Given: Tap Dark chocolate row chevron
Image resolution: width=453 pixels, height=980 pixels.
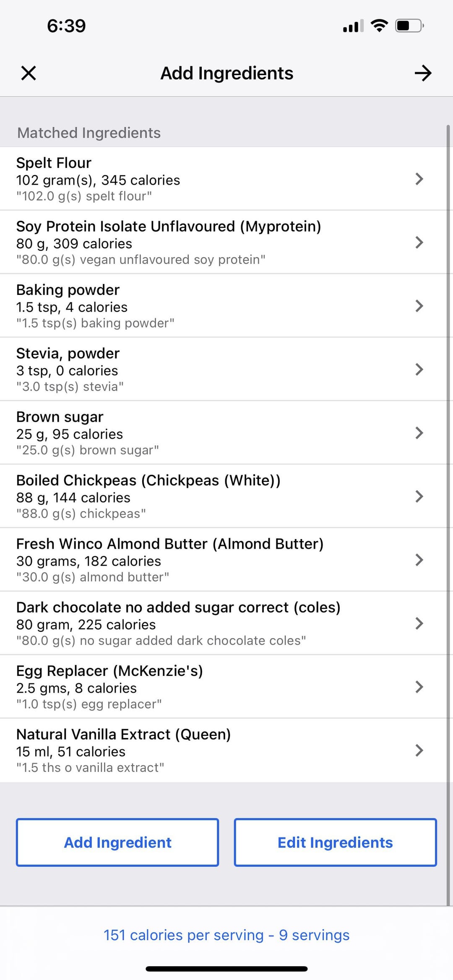Looking at the screenshot, I should click(x=419, y=623).
